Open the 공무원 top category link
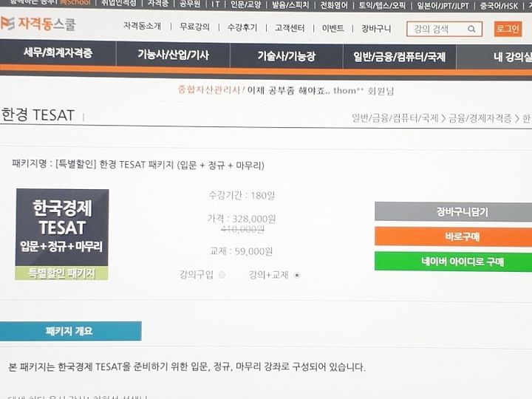The height and width of the screenshot is (399, 532). [x=190, y=4]
